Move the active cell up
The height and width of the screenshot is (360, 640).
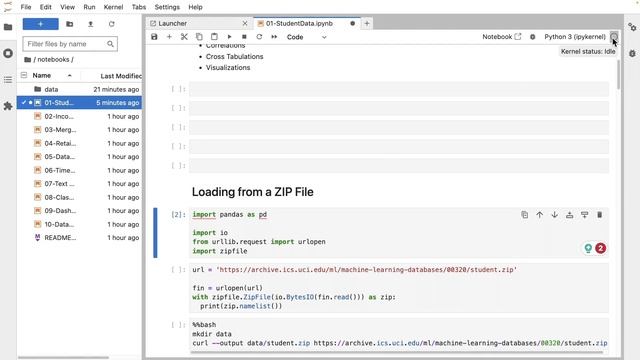coord(540,215)
